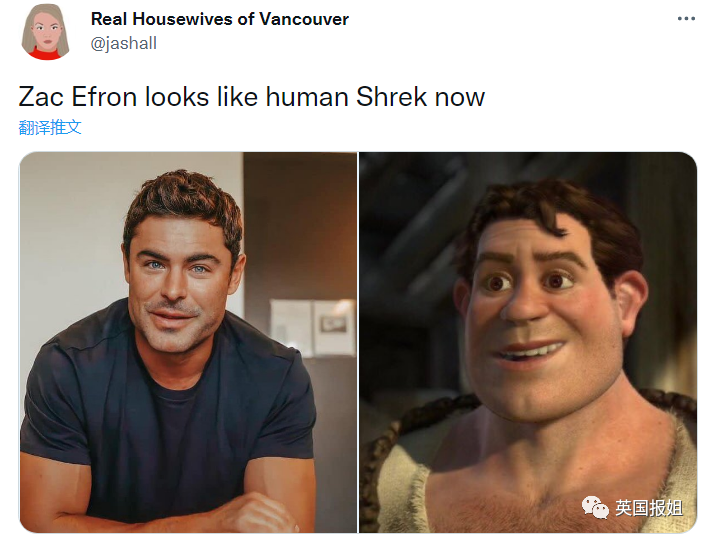Viewport: 706px width, 540px height.
Task: Click the word "Vancouver" in the display name
Action: (x=304, y=19)
